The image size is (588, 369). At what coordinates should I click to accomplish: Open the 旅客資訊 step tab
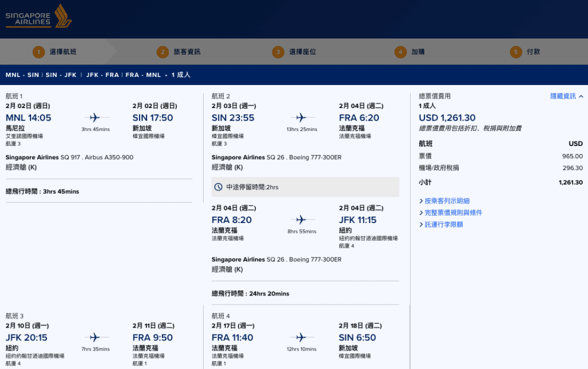coord(187,52)
